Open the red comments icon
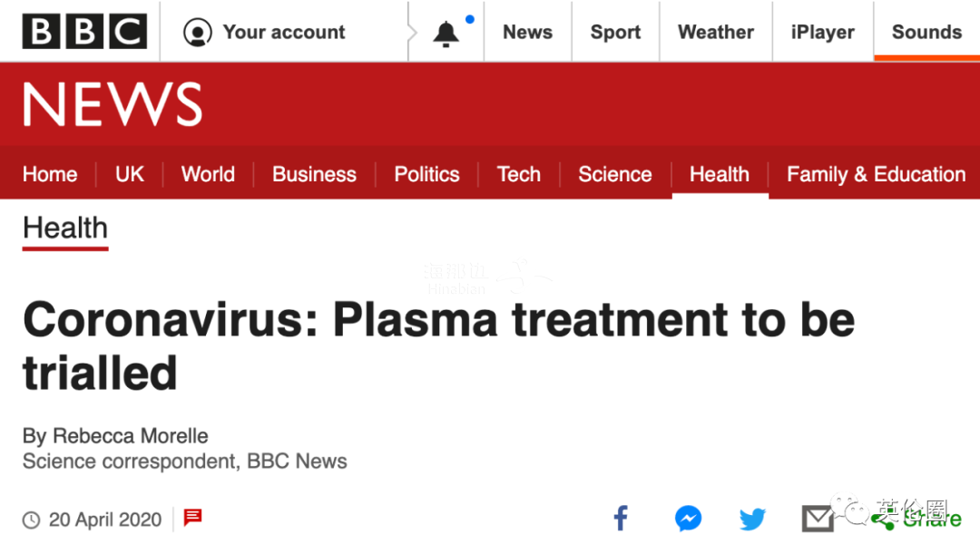Image resolution: width=980 pixels, height=554 pixels. [192, 517]
